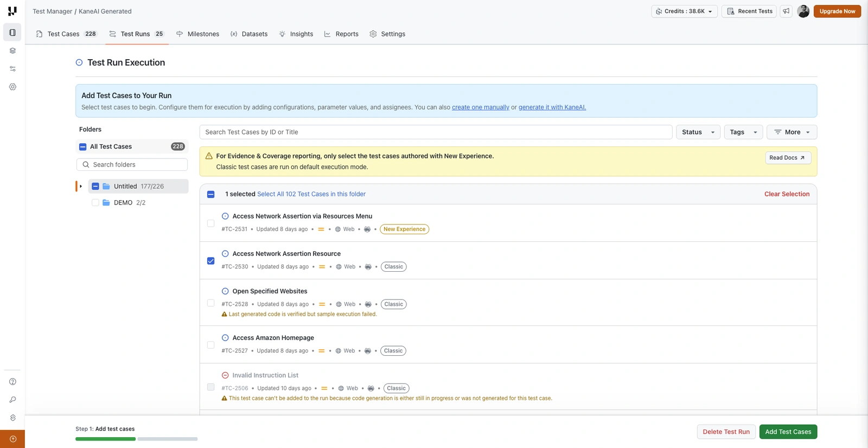Click red status icon of Invalid Instruction List
Viewport: 868px width, 448px height.
tap(225, 375)
